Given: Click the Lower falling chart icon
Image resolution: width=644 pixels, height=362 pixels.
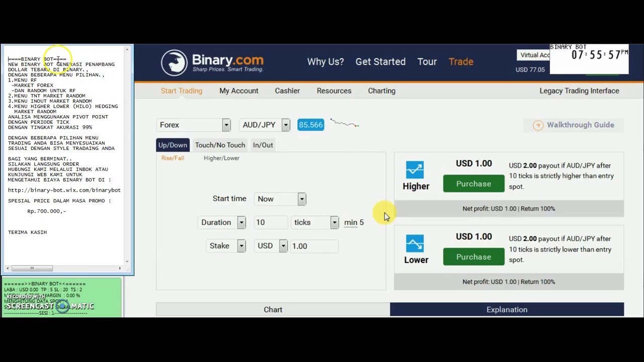Looking at the screenshot, I should pos(415,244).
